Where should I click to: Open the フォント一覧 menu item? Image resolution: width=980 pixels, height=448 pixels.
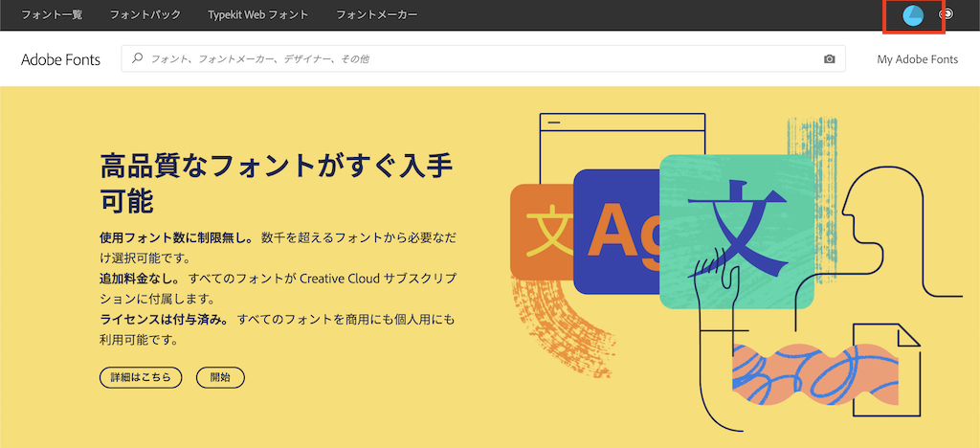tap(52, 14)
